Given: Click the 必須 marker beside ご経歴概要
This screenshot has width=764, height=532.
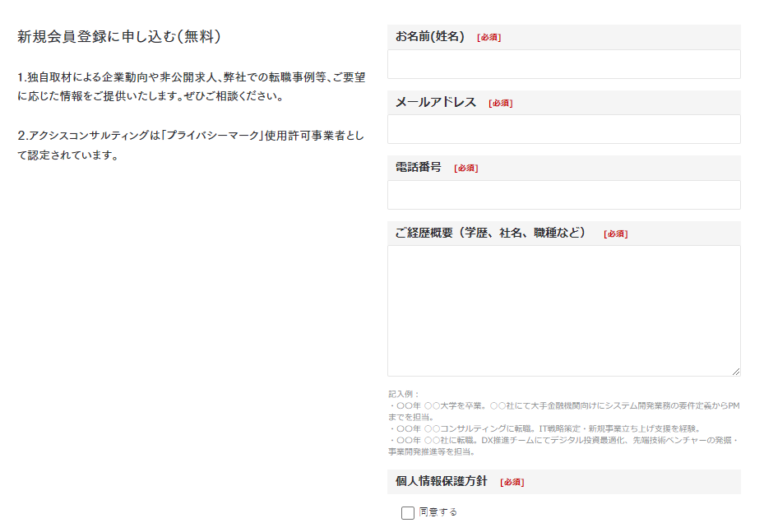Looking at the screenshot, I should (x=615, y=234).
